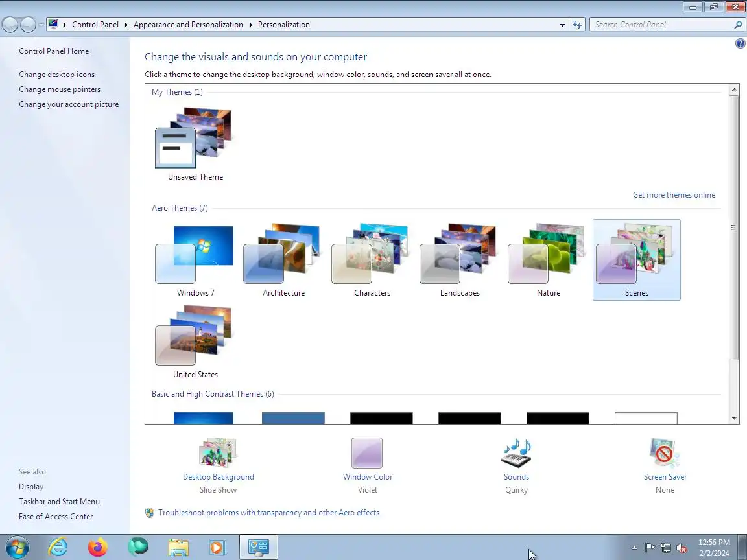Screen dimensions: 747x560
Task: Click the address bar refresh button
Action: (577, 25)
